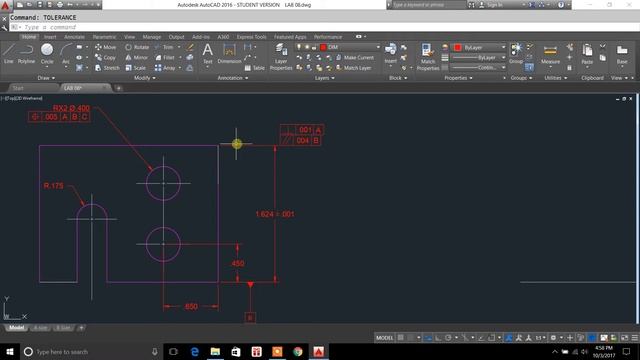
Task: Open the AutoCAD application menu logo
Action: click(5, 5)
